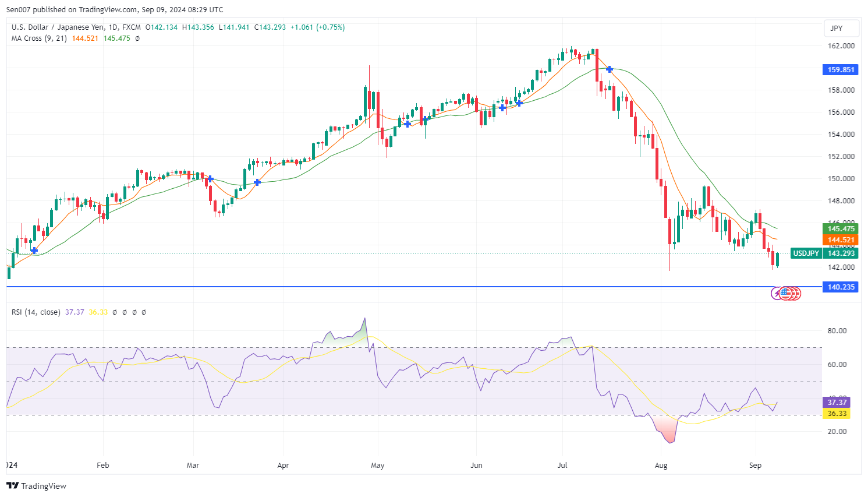Click the Aug label on the time axis
Screen dimensions: 868x497
point(661,466)
